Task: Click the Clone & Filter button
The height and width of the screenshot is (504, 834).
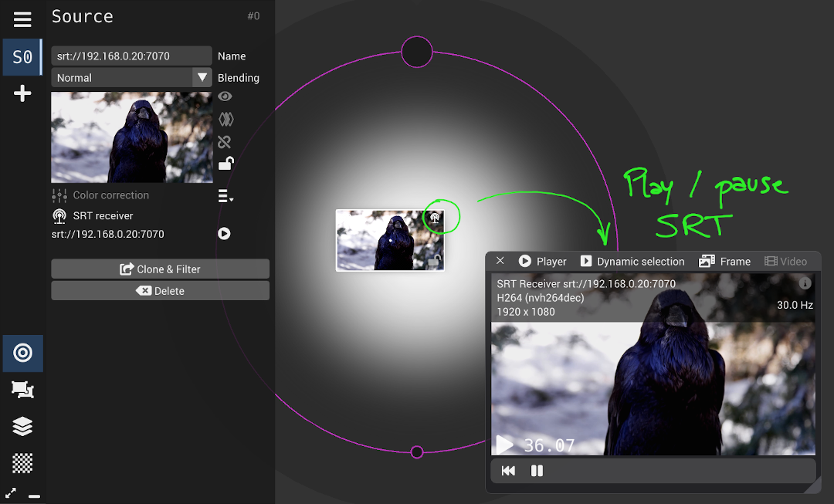Action: (x=160, y=269)
